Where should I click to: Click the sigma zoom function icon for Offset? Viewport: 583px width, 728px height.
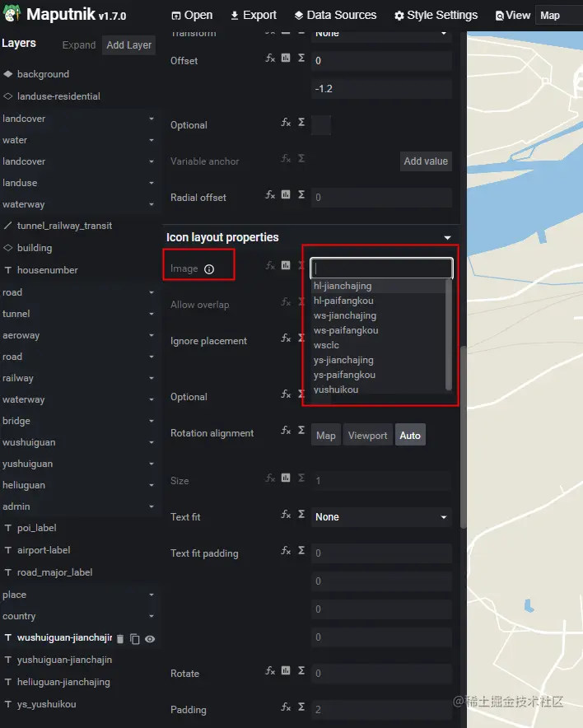(x=301, y=58)
